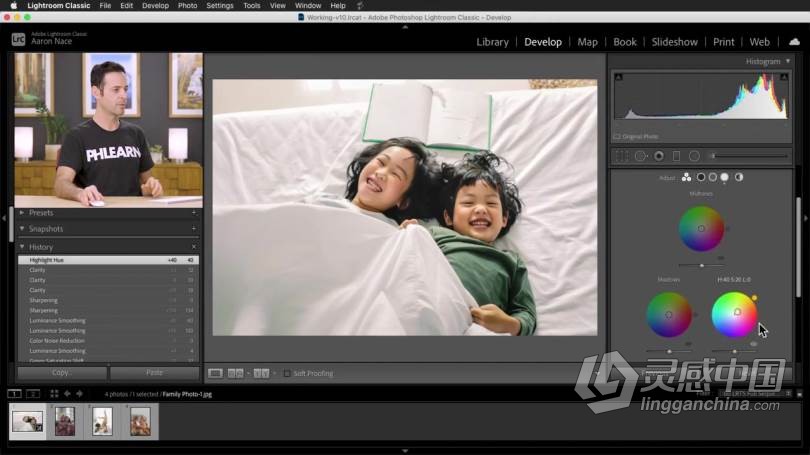Enable Soft Proofing checkbox
The width and height of the screenshot is (810, 455).
coord(287,373)
